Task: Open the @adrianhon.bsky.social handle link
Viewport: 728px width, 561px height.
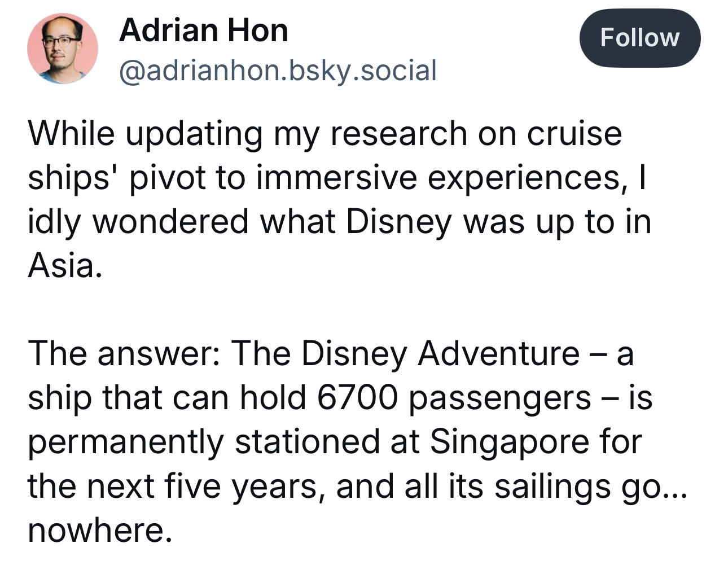Action: (278, 71)
